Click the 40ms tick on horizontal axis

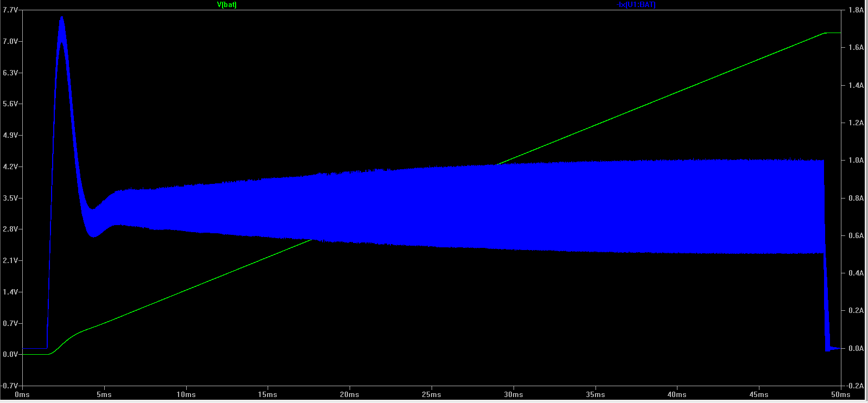pyautogui.click(x=677, y=394)
